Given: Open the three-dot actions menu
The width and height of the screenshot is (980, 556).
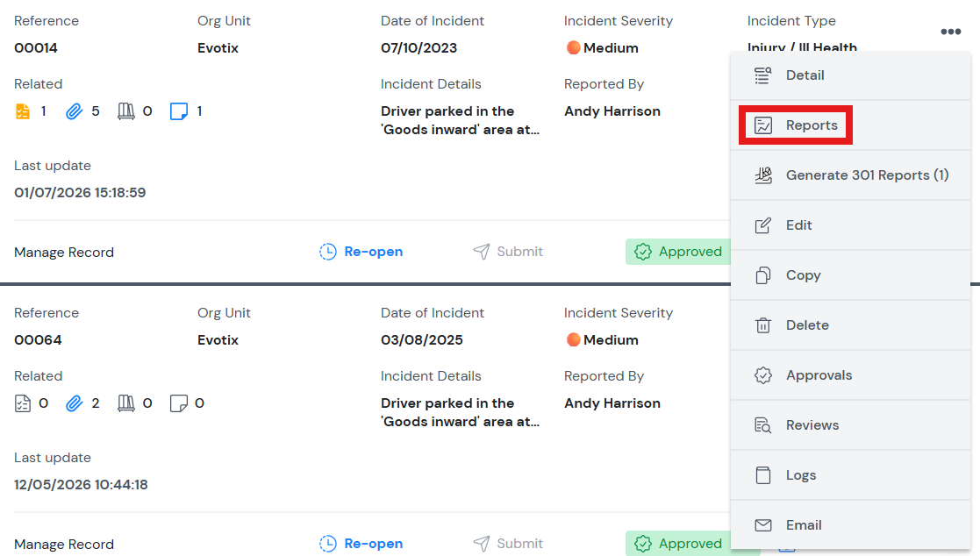Looking at the screenshot, I should [950, 32].
